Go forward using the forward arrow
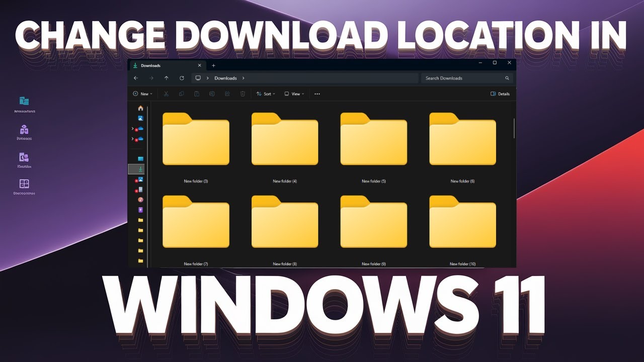Viewport: 644px width, 362px height. [151, 78]
